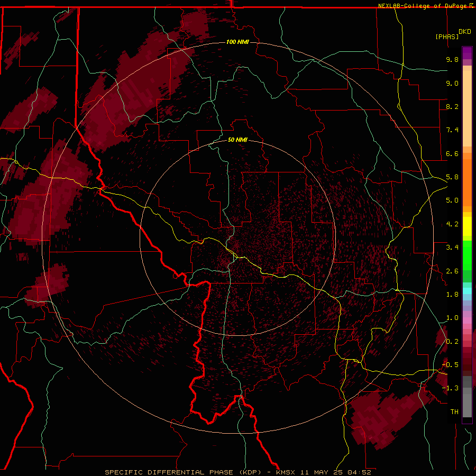Screen dimensions: 476x476
Task: Click the cyan segment of the color bar
Action: (467, 290)
